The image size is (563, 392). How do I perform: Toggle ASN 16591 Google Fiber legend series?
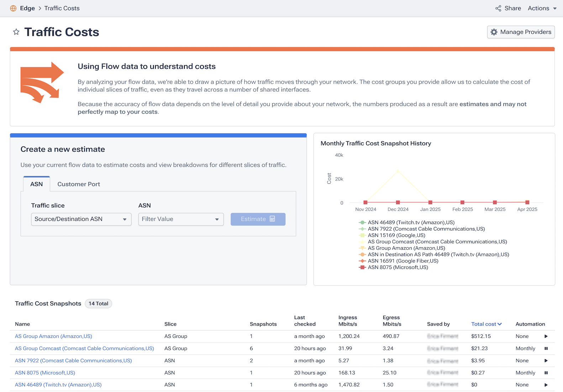tap(399, 261)
